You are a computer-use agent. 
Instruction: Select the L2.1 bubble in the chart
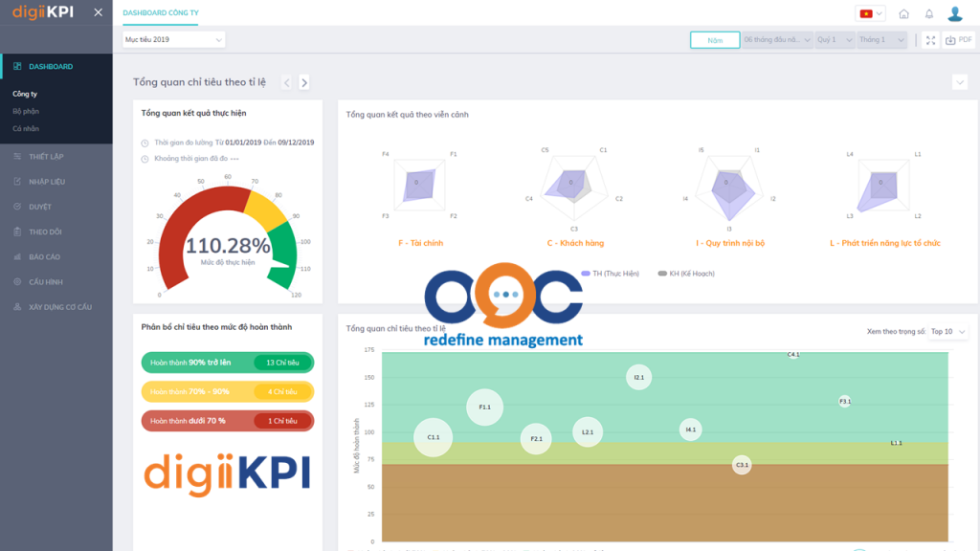point(588,431)
